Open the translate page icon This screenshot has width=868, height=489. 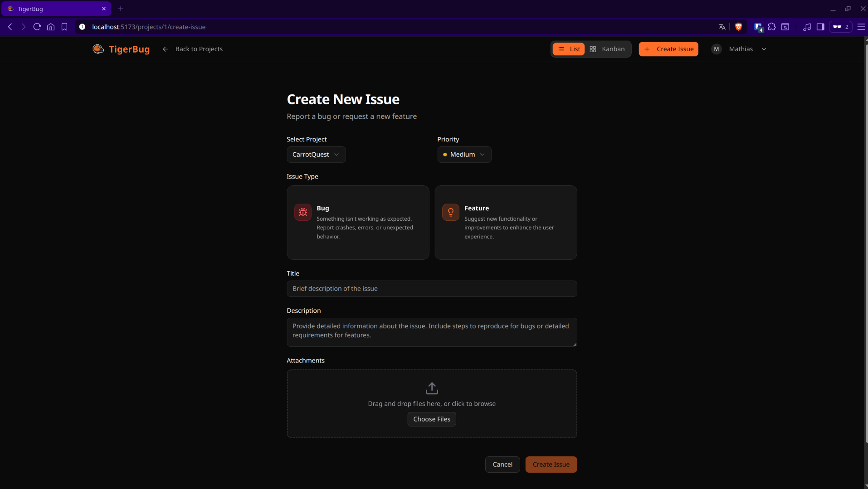(x=722, y=27)
